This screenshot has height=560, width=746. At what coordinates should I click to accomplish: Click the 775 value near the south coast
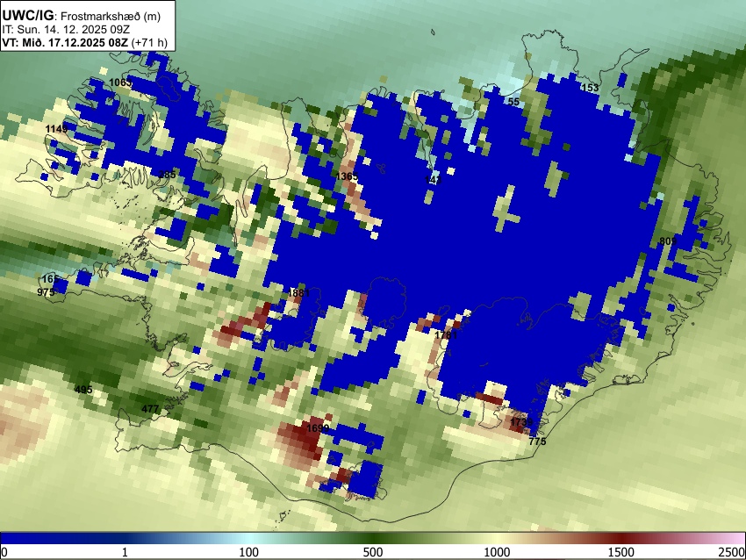(538, 442)
